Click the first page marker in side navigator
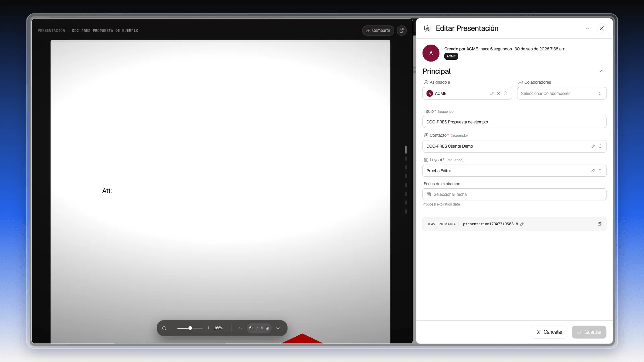The image size is (644, 362). tap(406, 149)
